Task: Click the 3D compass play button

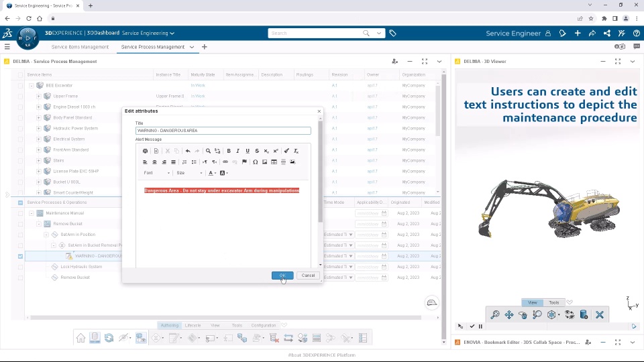Action: tap(28, 38)
